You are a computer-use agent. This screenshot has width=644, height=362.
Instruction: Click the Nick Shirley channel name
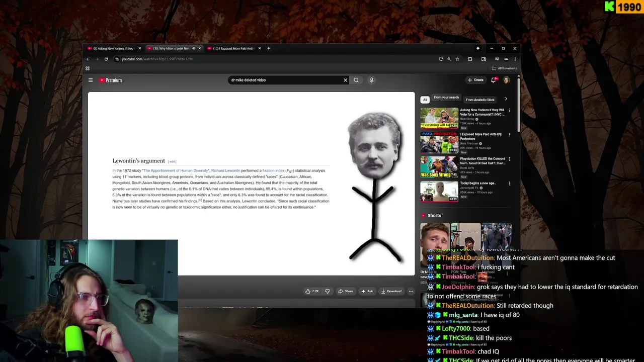467,119
